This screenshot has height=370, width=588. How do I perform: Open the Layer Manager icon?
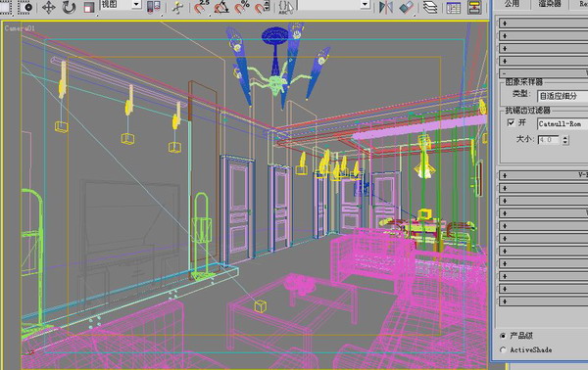point(430,7)
